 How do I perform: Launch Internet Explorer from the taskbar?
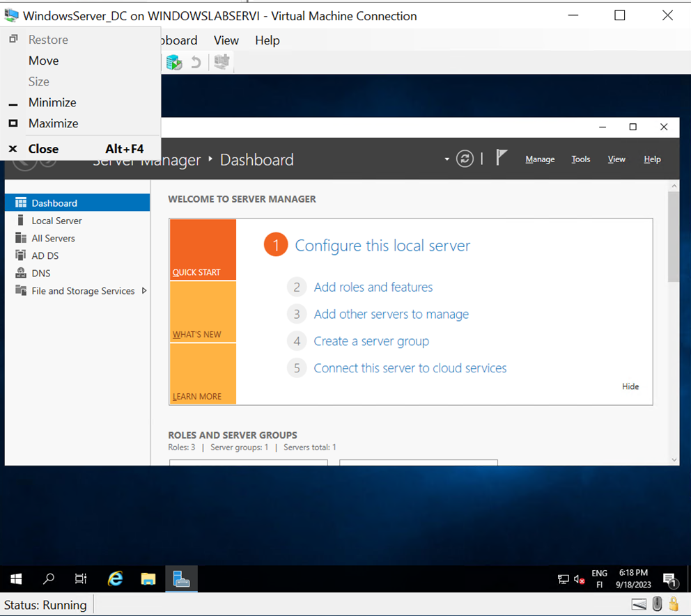115,578
